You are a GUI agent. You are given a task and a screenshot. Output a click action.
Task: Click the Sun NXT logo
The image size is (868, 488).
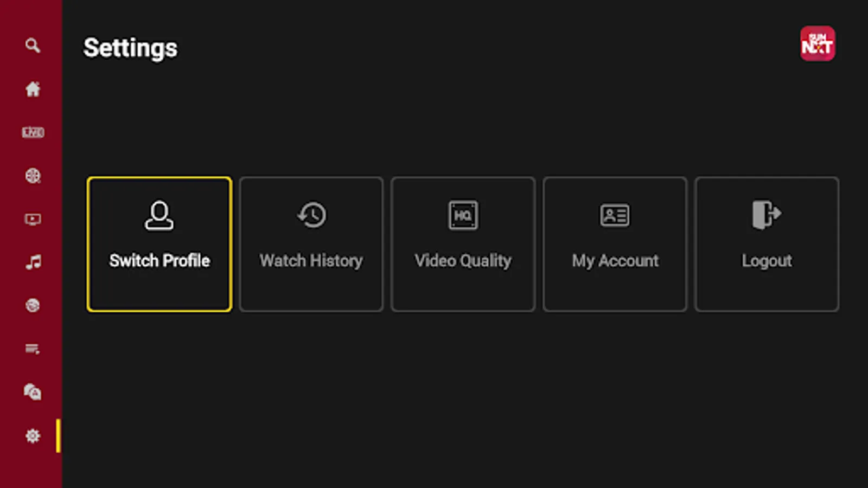coord(818,43)
